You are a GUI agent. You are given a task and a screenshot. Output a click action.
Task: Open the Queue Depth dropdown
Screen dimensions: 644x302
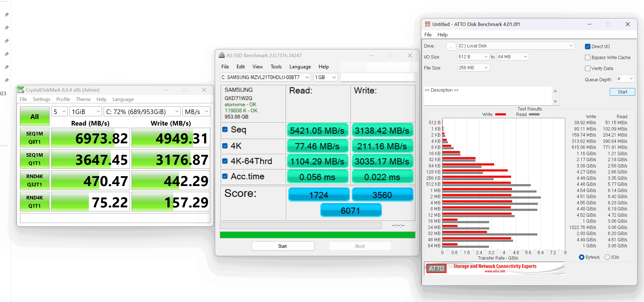(625, 79)
